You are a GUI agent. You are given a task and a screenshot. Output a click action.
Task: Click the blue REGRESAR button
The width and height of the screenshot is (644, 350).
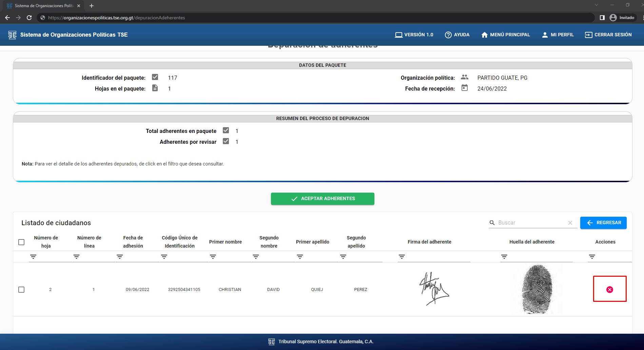pyautogui.click(x=603, y=223)
